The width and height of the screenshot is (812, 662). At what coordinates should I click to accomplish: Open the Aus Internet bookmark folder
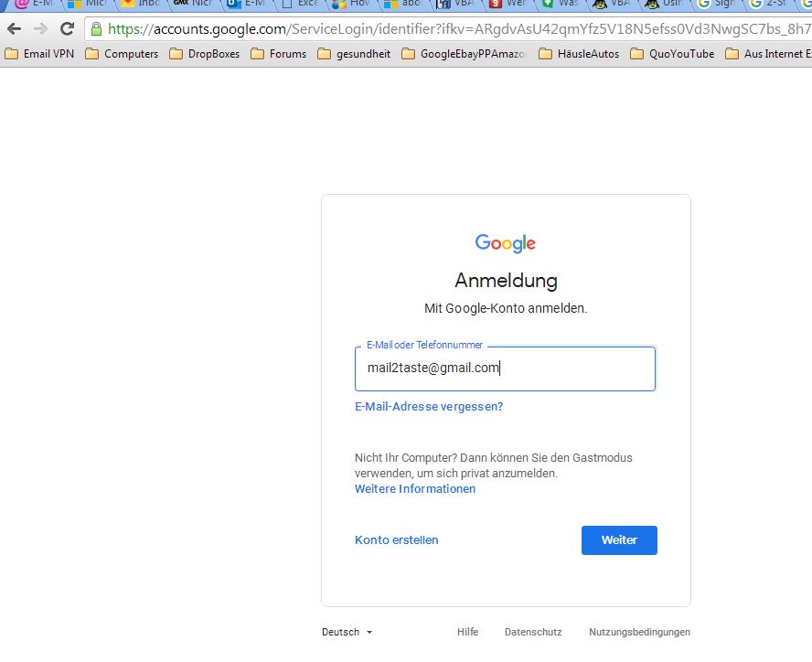pos(768,54)
